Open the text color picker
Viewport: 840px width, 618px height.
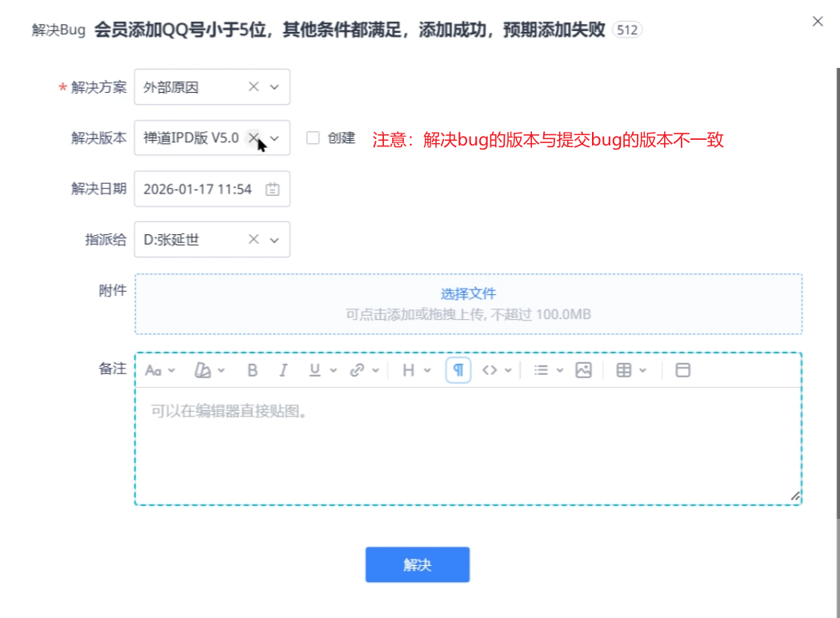coord(203,370)
